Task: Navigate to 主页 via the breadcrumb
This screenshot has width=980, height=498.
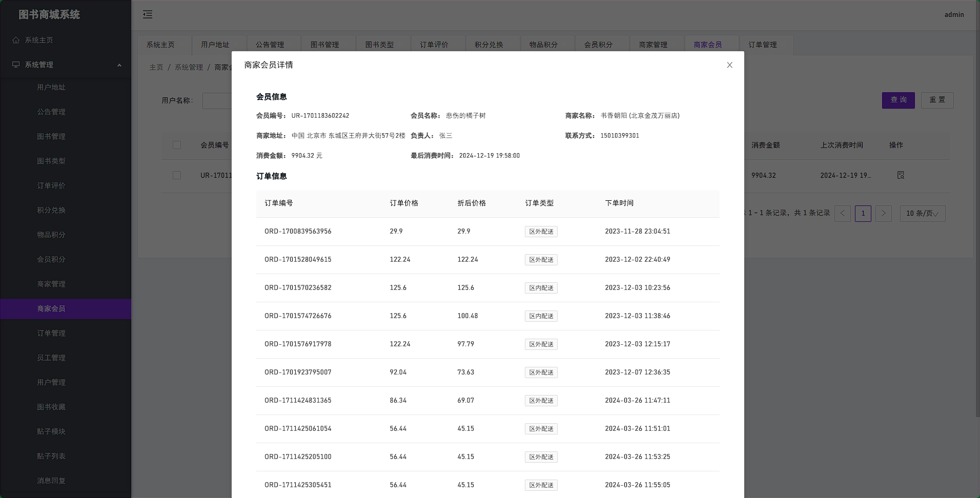Action: pos(156,67)
